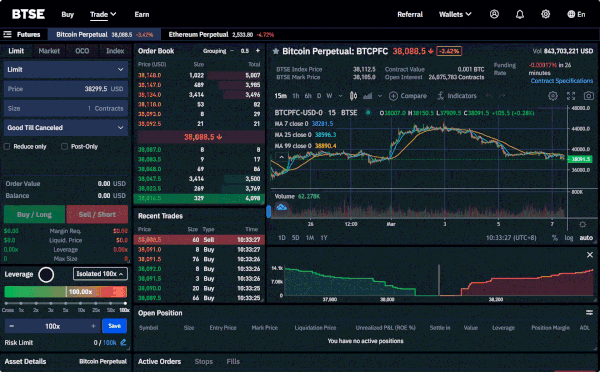Increase leverage with plus stepper

point(93,326)
